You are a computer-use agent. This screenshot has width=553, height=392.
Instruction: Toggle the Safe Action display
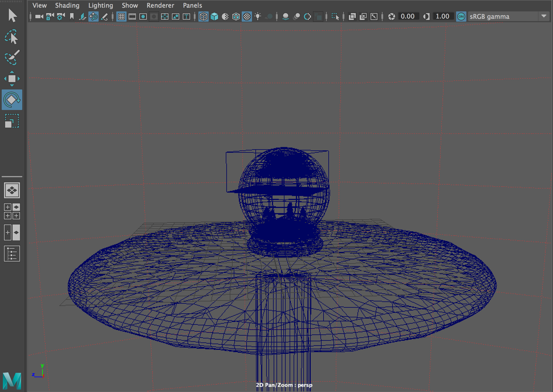tap(176, 17)
